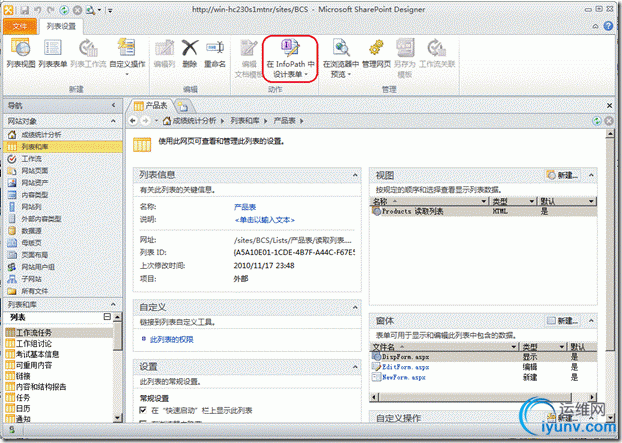The image size is (622, 443).
Task: Collapse the 网站对象 section
Action: coord(113,121)
